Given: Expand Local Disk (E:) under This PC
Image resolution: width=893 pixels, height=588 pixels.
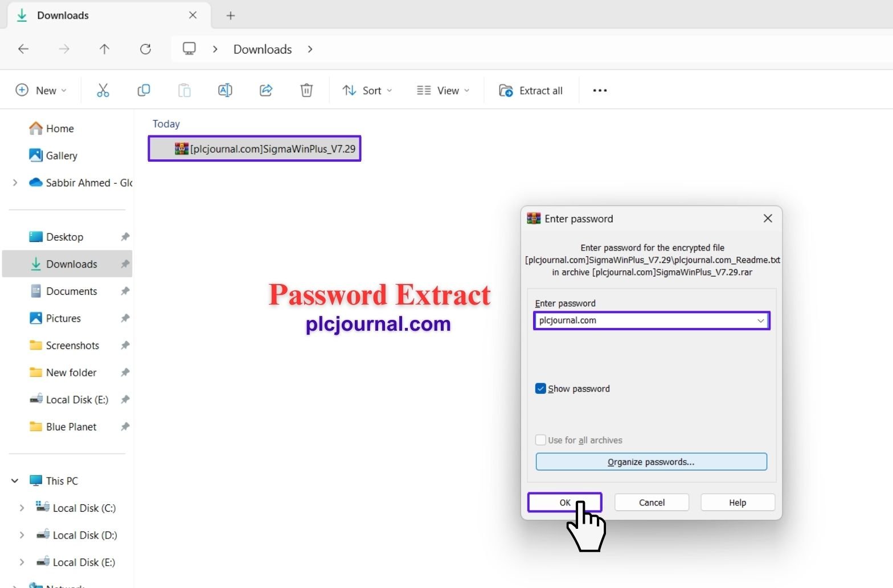Looking at the screenshot, I should [x=22, y=562].
